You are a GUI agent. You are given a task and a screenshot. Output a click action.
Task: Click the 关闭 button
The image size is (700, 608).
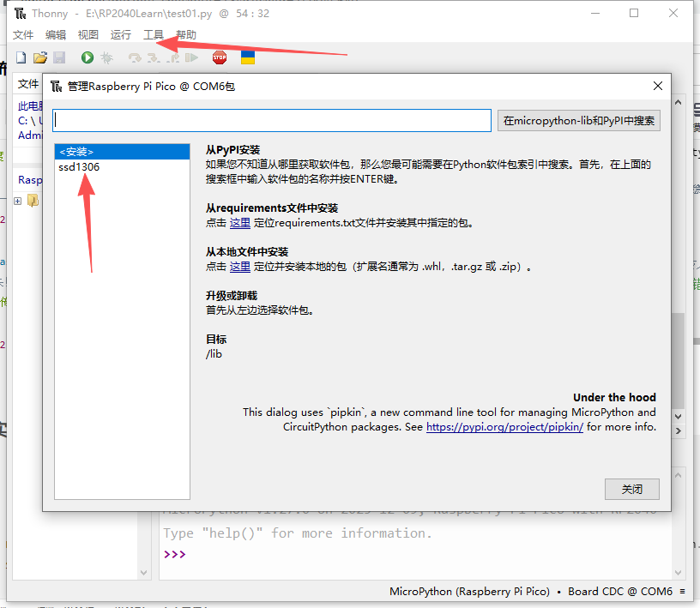pos(631,490)
